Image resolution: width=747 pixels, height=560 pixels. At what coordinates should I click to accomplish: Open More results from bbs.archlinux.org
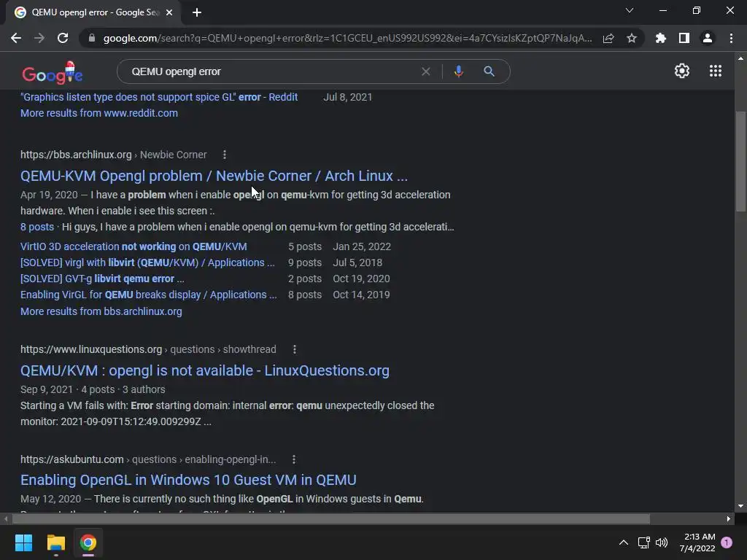coord(101,311)
